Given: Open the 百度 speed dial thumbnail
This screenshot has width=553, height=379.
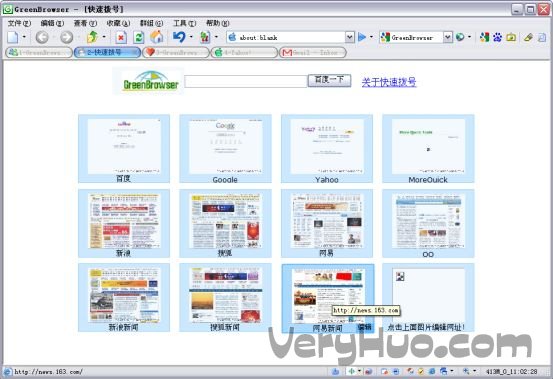Looking at the screenshot, I should click(x=124, y=146).
